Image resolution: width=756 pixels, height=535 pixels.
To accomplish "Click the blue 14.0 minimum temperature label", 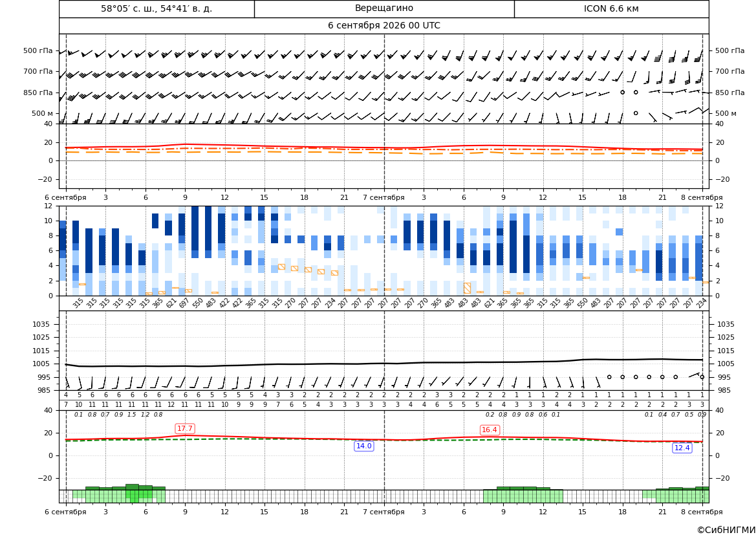I will pos(363,446).
